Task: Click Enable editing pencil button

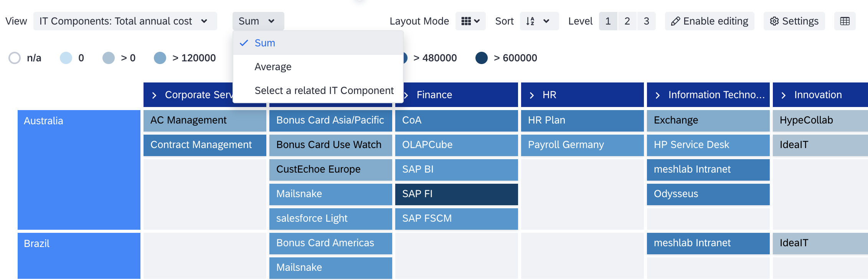Action: pyautogui.click(x=710, y=21)
